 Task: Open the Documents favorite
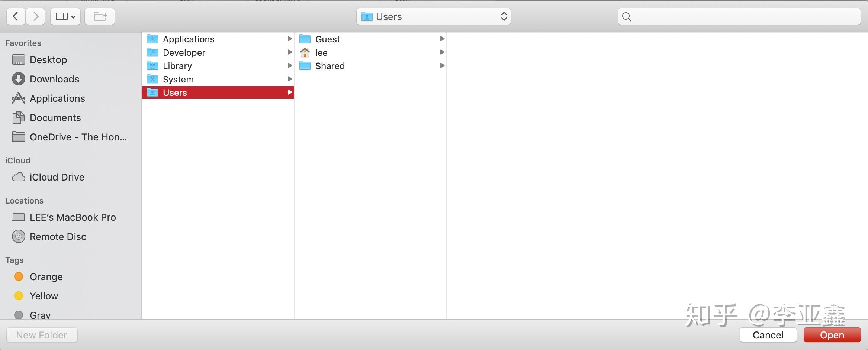pyautogui.click(x=55, y=117)
